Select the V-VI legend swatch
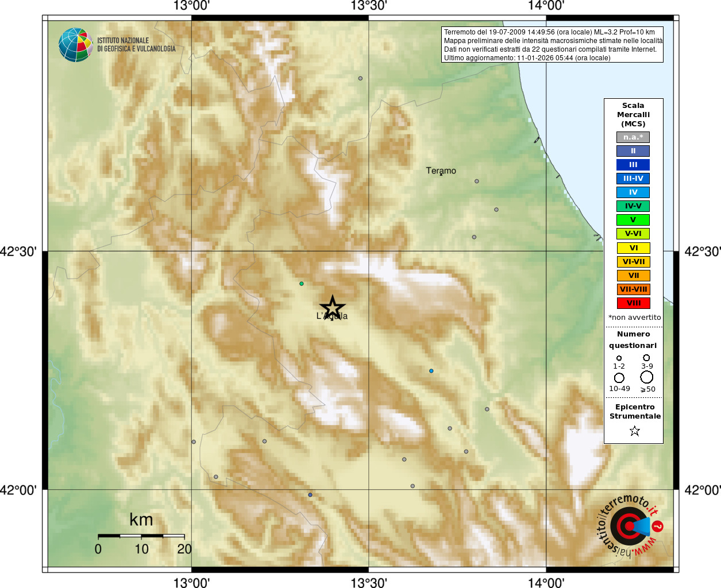 (633, 234)
